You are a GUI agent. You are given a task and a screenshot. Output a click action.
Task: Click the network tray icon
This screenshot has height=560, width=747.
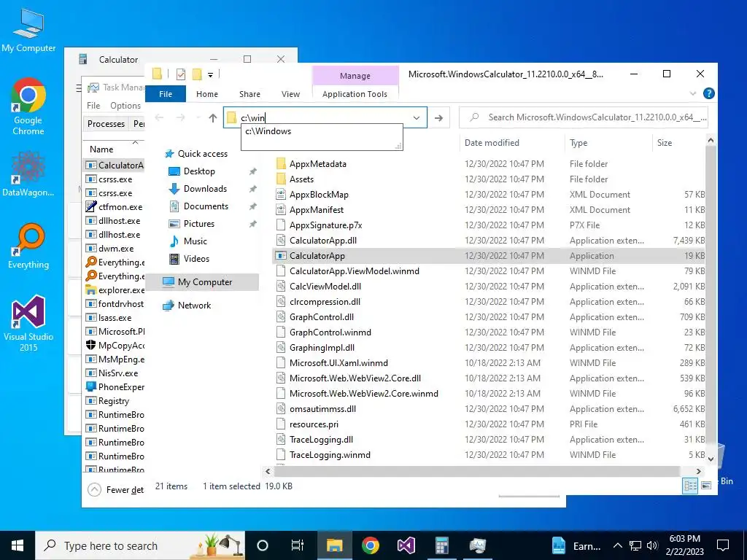tap(635, 545)
